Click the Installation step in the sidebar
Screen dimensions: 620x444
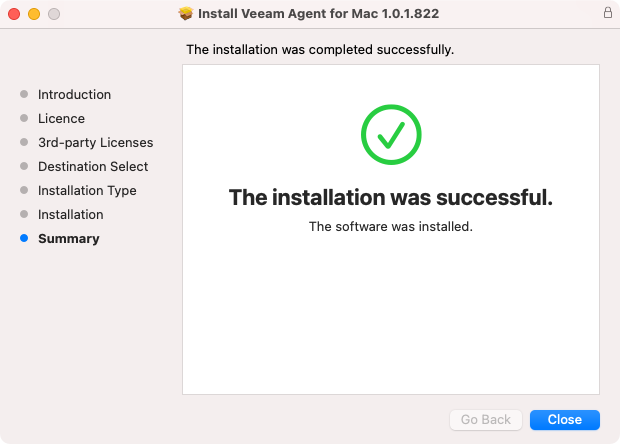(70, 215)
